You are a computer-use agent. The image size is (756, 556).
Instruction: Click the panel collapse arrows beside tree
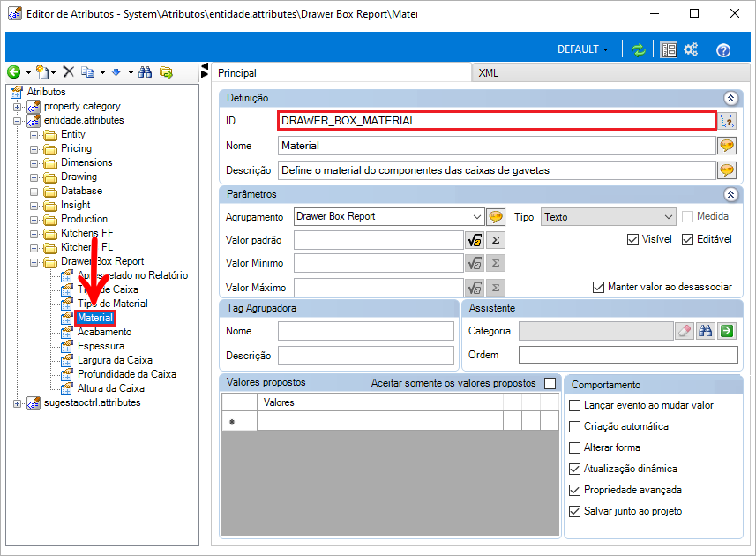coord(205,71)
